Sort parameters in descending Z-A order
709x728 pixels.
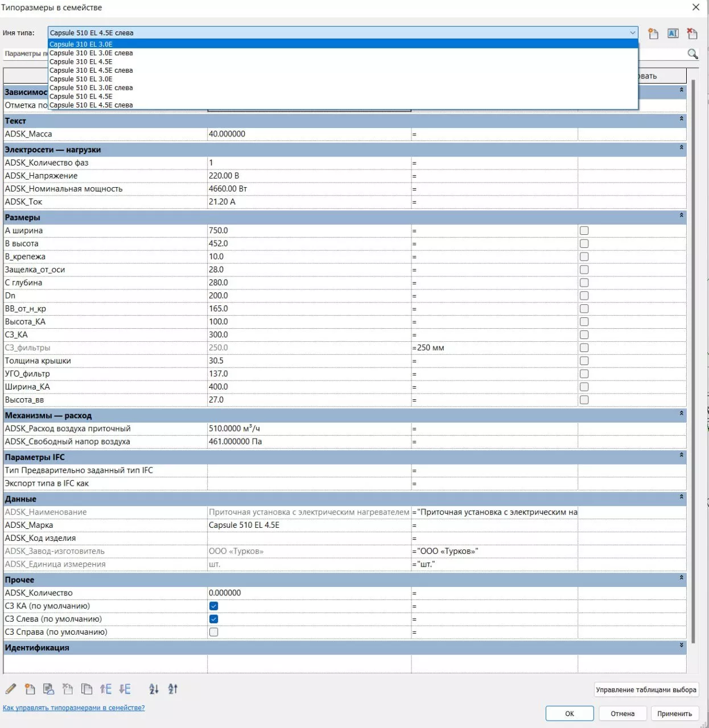pyautogui.click(x=173, y=689)
